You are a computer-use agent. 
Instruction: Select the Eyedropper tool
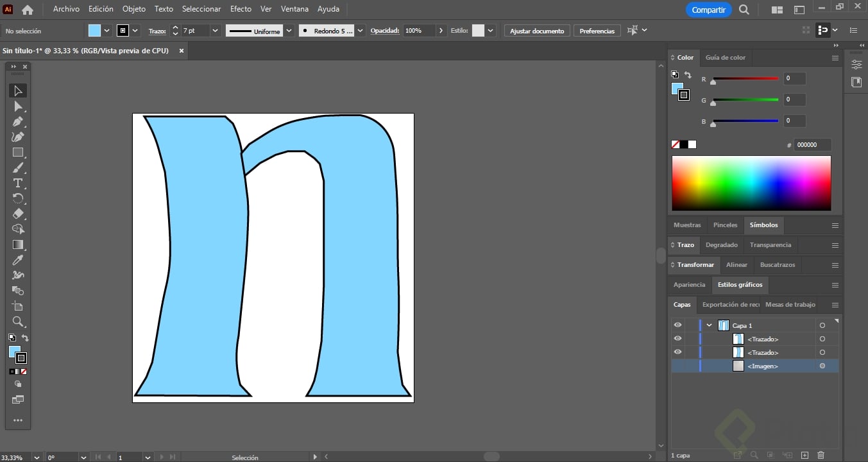click(18, 260)
